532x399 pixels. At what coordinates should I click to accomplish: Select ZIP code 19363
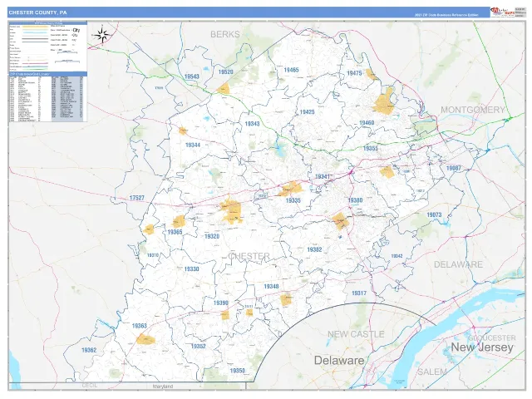(139, 326)
